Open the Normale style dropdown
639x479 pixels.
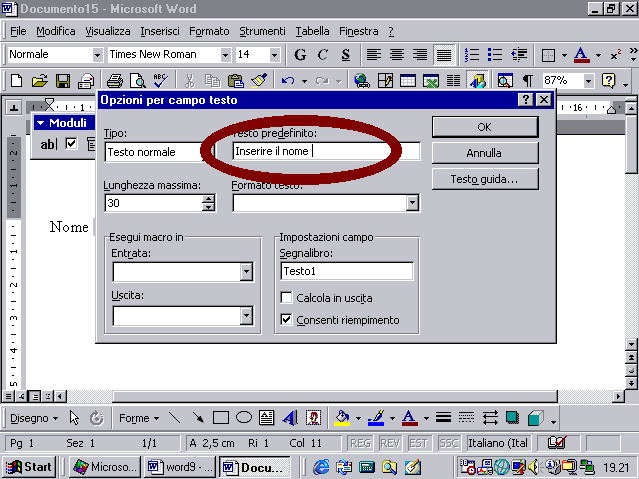(x=97, y=55)
